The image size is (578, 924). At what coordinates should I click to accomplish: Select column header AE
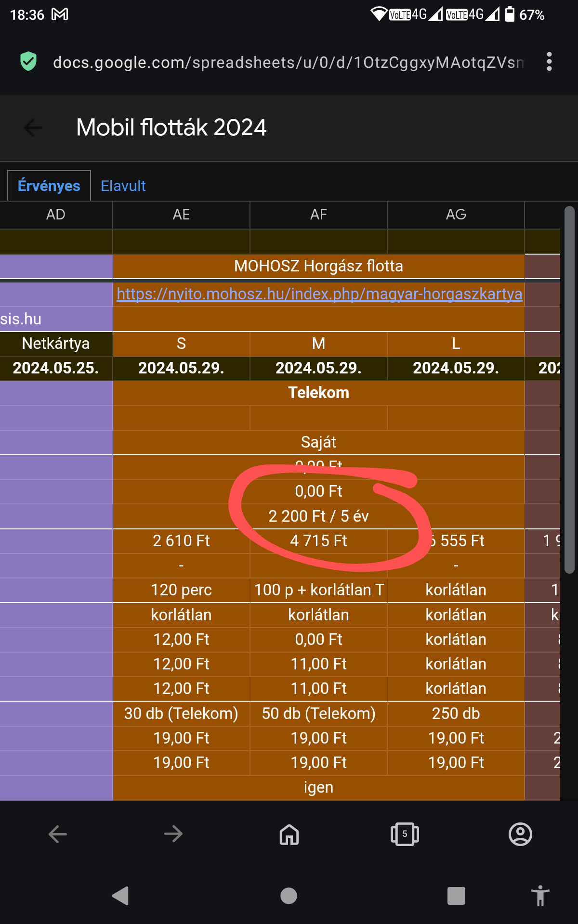[181, 215]
